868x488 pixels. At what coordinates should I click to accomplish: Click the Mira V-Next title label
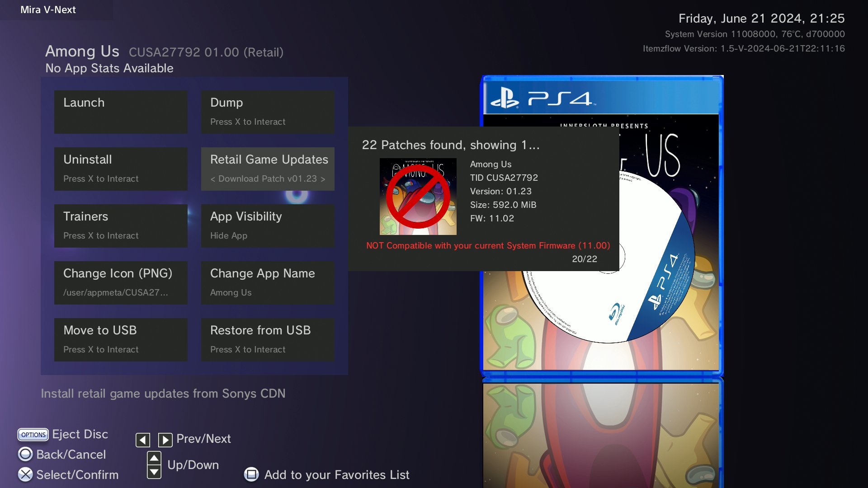[x=48, y=10]
